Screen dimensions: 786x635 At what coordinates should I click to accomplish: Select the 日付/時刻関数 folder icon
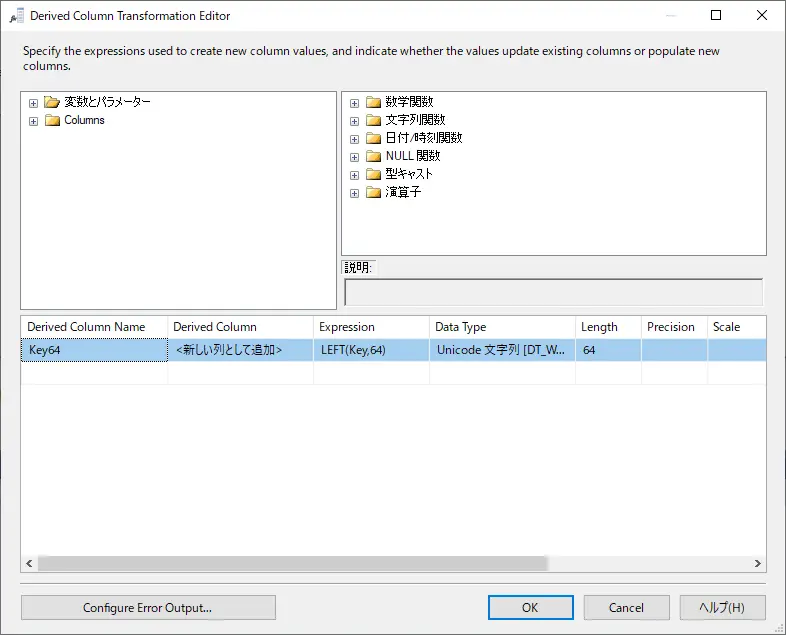[x=373, y=138]
